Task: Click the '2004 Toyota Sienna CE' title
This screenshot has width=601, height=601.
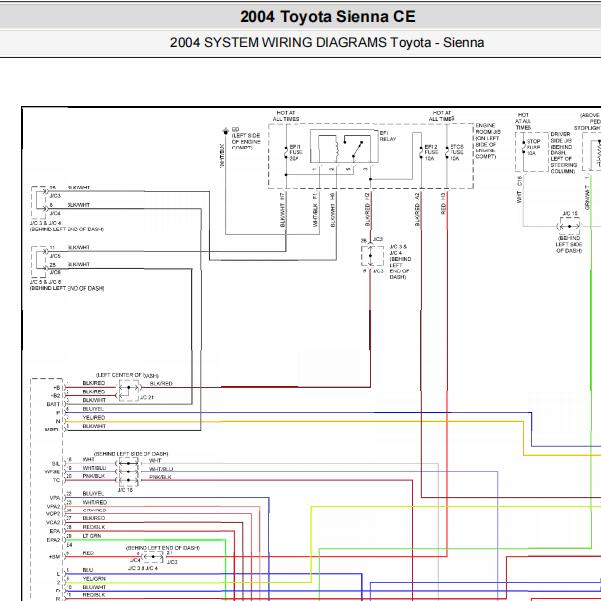Action: (327, 17)
